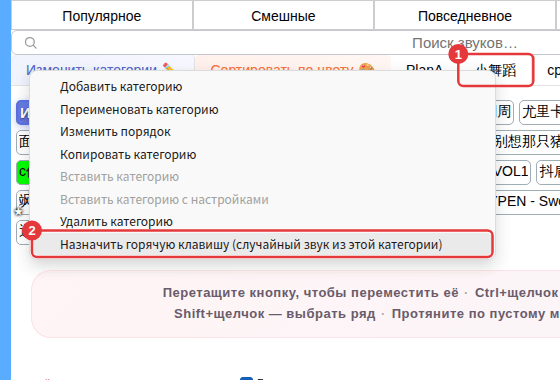Image resolution: width=560 pixels, height=380 pixels.
Task: Select Удалить категорию menu entry
Action: click(x=262, y=222)
